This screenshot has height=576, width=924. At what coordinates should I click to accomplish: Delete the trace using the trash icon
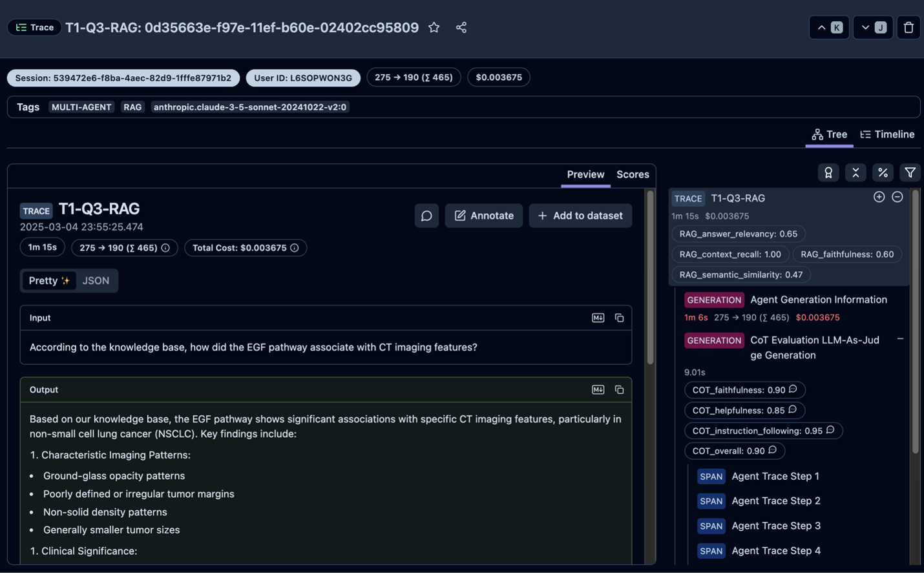pyautogui.click(x=908, y=28)
